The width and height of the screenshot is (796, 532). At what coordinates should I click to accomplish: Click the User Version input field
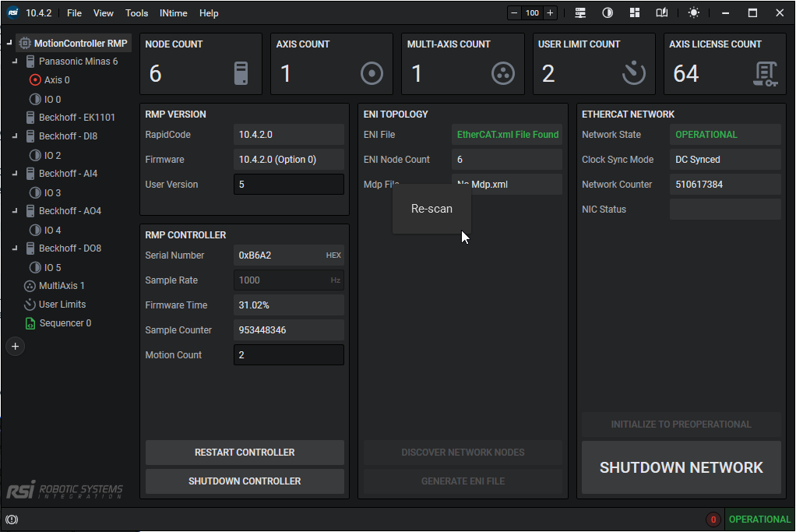pyautogui.click(x=289, y=185)
